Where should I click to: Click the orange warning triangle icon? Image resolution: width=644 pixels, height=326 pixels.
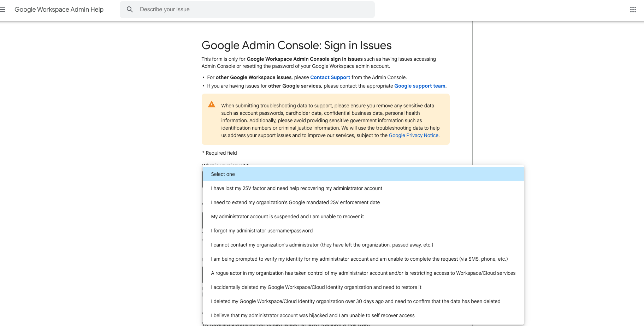(212, 105)
